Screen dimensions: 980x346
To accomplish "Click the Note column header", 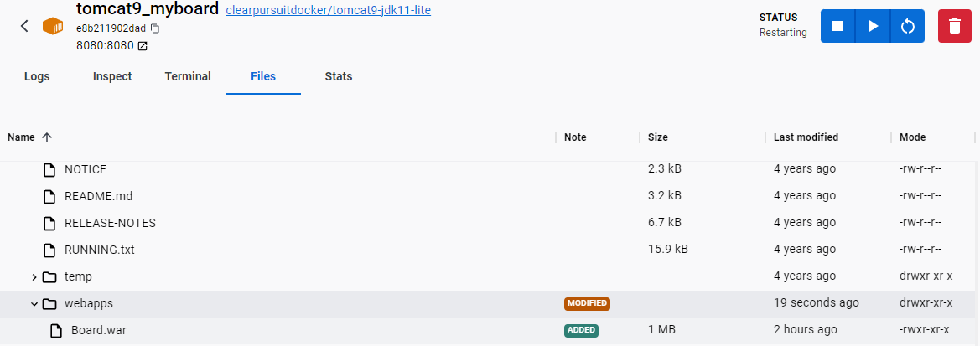I will (575, 137).
